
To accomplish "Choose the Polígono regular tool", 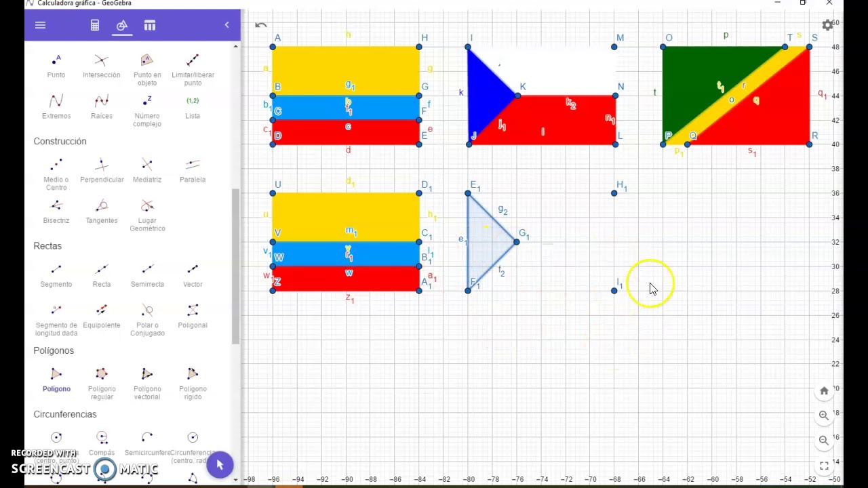I will 102,384.
